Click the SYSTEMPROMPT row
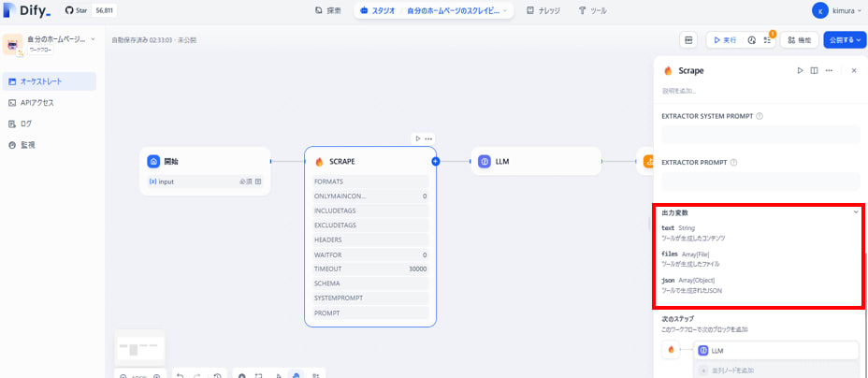Image resolution: width=868 pixels, height=378 pixels. pyautogui.click(x=370, y=298)
